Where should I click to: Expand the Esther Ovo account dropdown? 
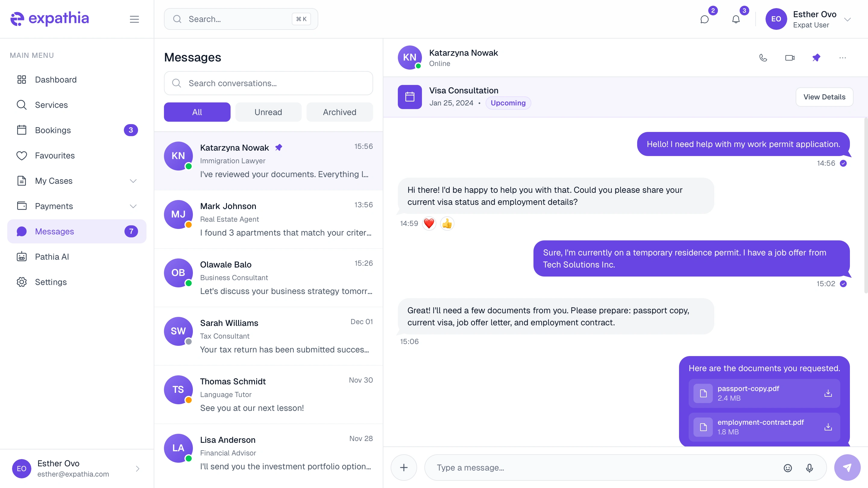[x=848, y=19]
